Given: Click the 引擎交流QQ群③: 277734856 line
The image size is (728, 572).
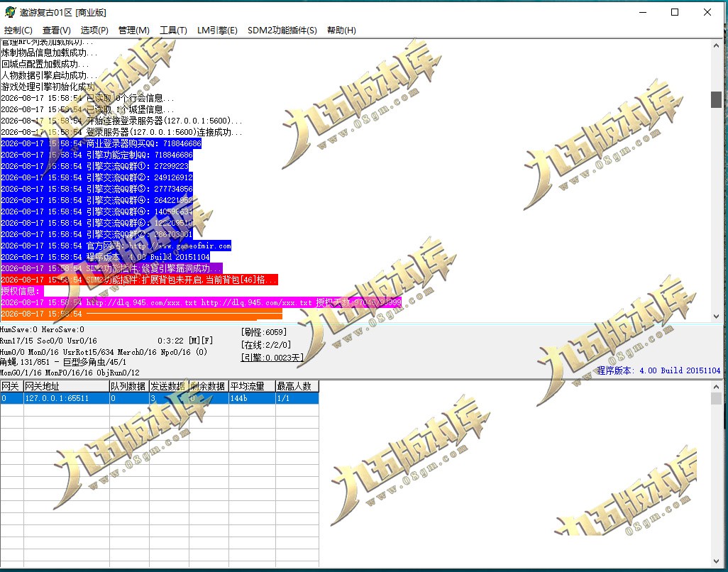Looking at the screenshot, I should click(x=97, y=189).
